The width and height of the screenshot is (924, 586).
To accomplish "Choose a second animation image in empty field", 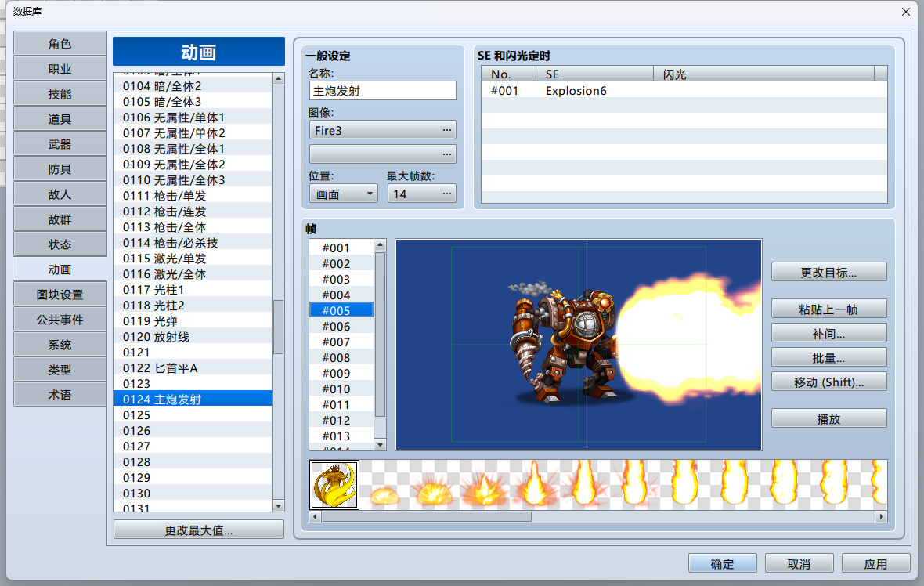I will pos(382,154).
